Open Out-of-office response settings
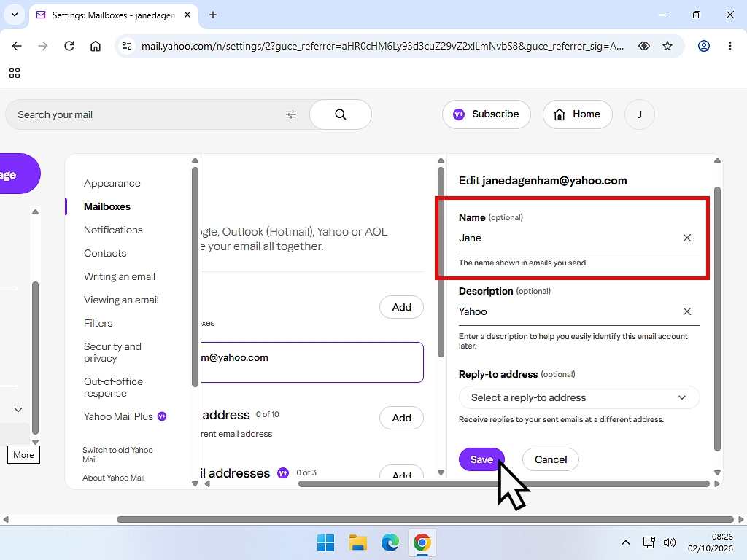This screenshot has height=560, width=747. tap(113, 388)
